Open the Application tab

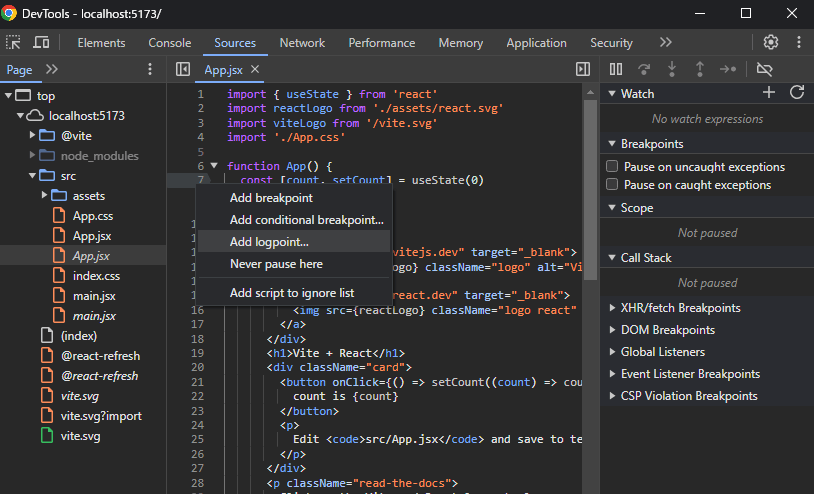coord(536,43)
